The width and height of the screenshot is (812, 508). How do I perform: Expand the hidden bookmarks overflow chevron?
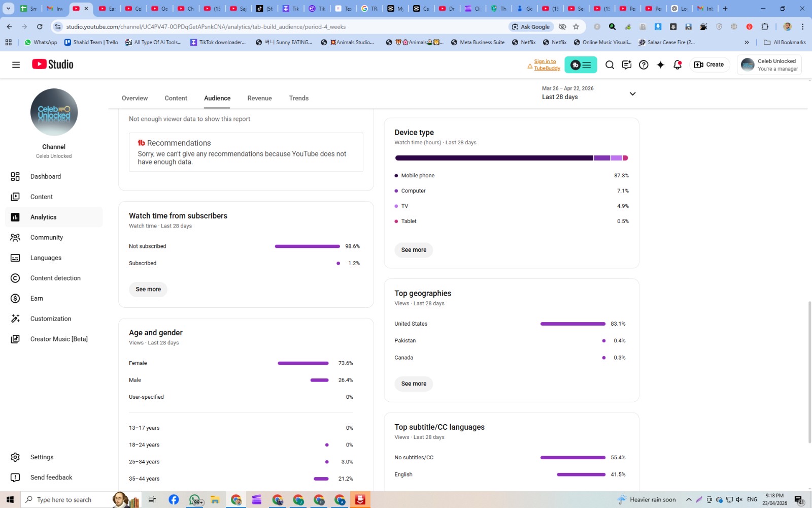(x=747, y=42)
